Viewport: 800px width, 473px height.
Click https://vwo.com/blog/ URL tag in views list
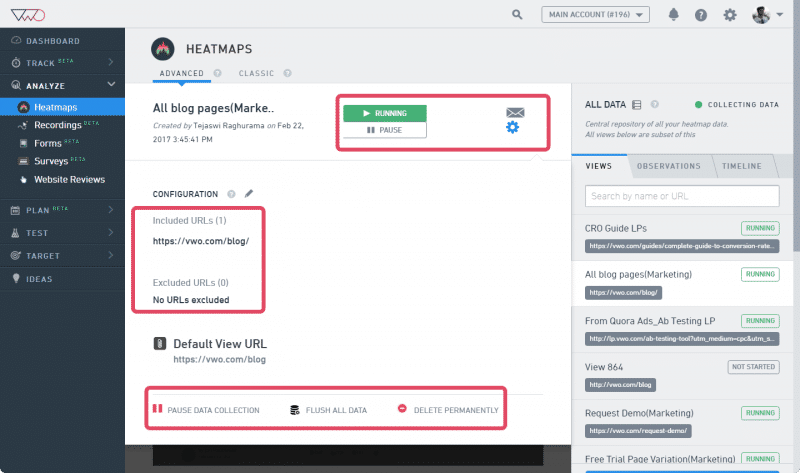[x=623, y=292]
